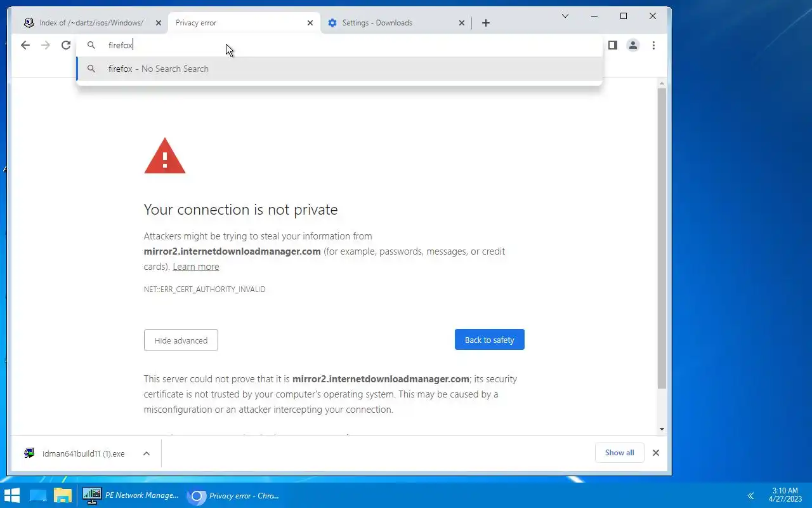The height and width of the screenshot is (508, 812).
Task: Click Show all downloads button
Action: click(x=619, y=453)
